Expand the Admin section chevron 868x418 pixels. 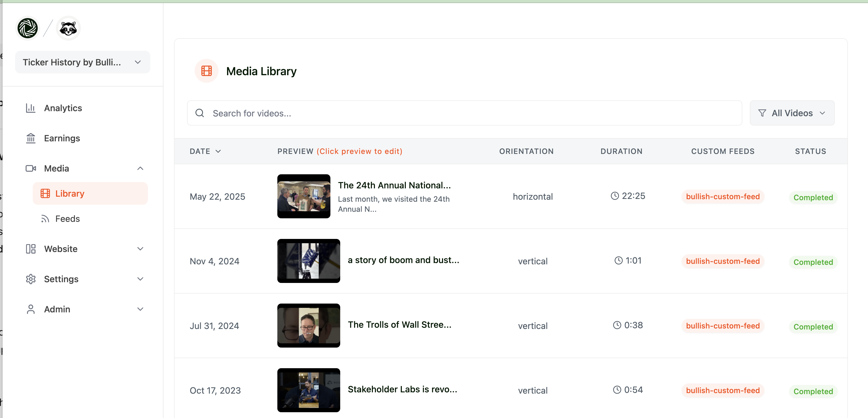pos(141,309)
